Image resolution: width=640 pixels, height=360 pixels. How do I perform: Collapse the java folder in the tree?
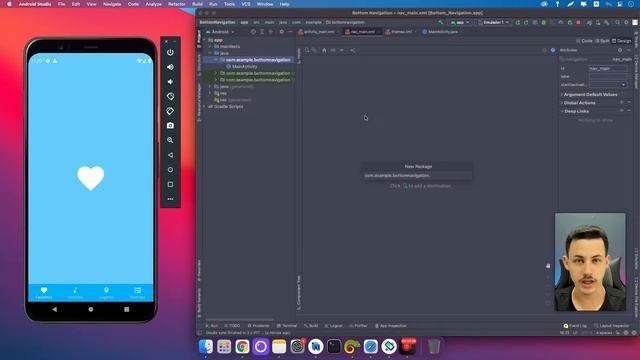[211, 53]
